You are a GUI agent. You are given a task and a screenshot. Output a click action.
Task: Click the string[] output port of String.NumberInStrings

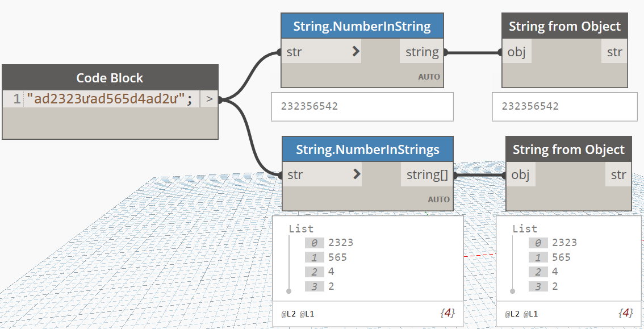427,175
